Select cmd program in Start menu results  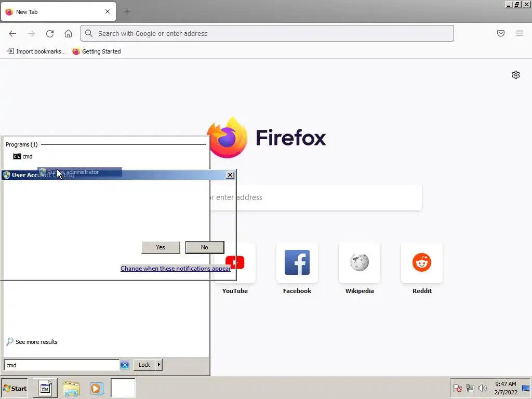tap(23, 156)
